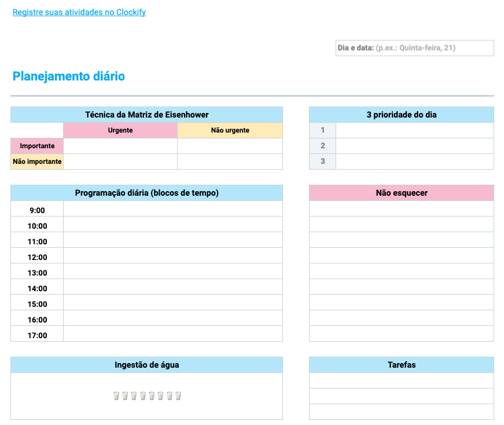Mark the seventh water glass icon
The width and height of the screenshot is (504, 425).
tap(169, 396)
